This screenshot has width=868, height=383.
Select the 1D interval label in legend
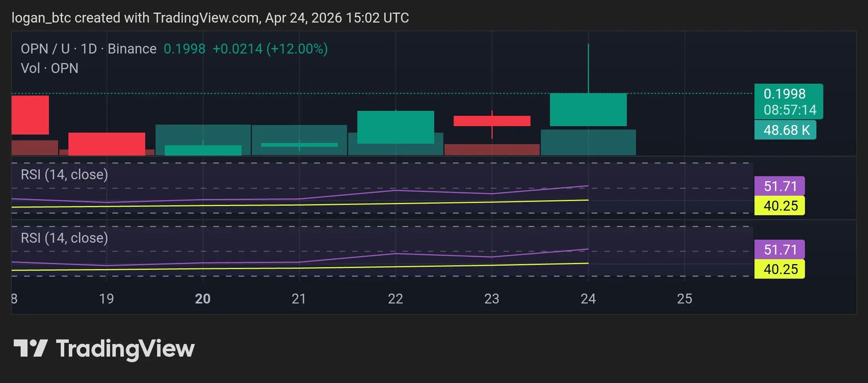pyautogui.click(x=89, y=49)
